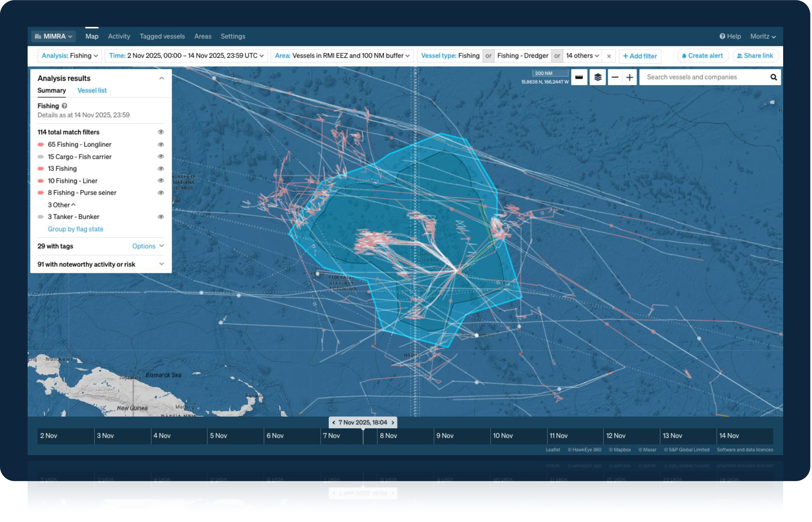Expand the noteworthy activity or risk section
This screenshot has width=812, height=522.
(162, 264)
